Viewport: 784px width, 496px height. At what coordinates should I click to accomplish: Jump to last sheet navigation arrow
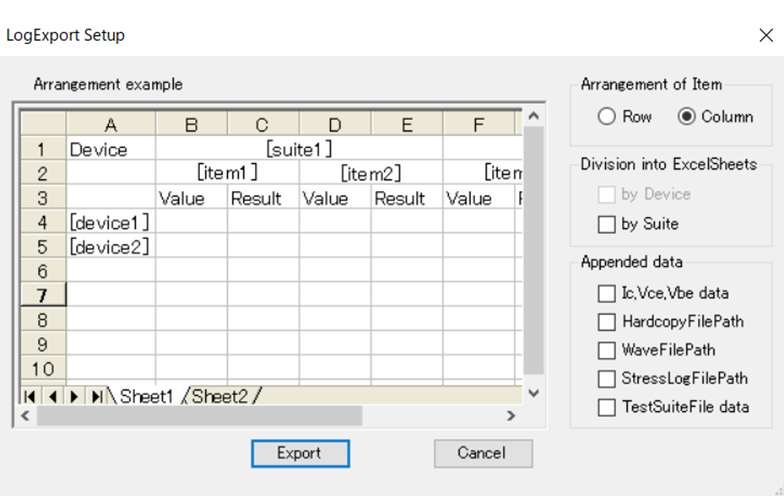click(96, 396)
